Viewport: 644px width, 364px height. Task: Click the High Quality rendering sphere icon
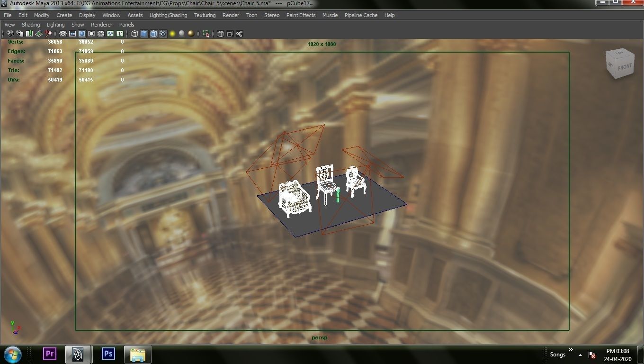tap(191, 34)
